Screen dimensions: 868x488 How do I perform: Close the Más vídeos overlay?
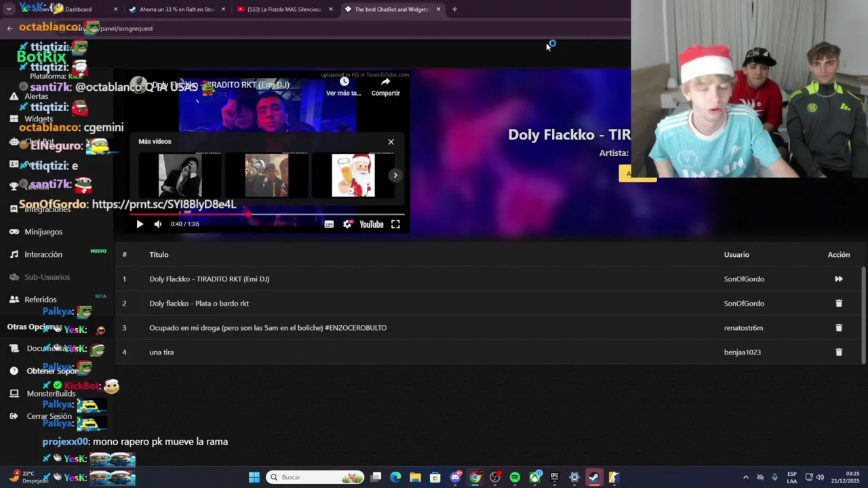point(391,142)
